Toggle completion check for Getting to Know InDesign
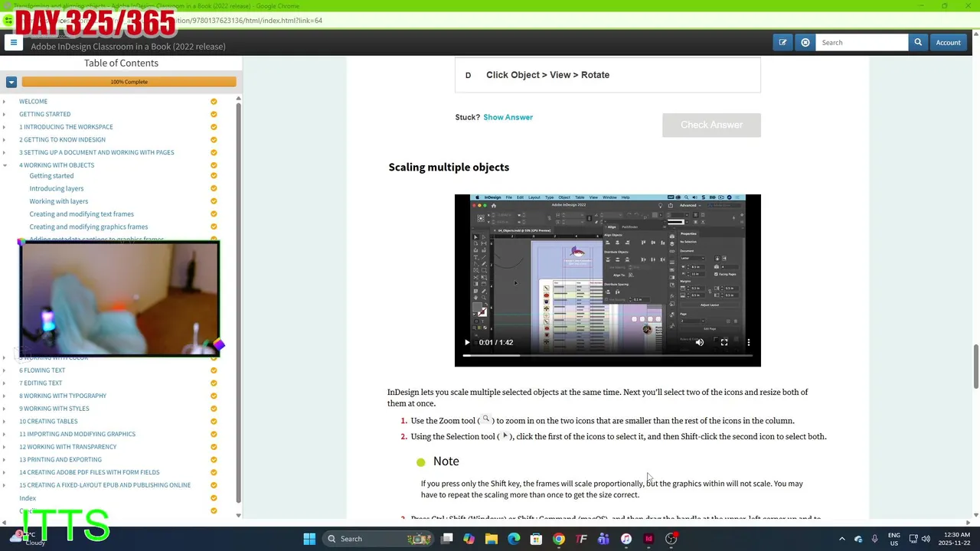This screenshot has width=980, height=551. point(214,140)
